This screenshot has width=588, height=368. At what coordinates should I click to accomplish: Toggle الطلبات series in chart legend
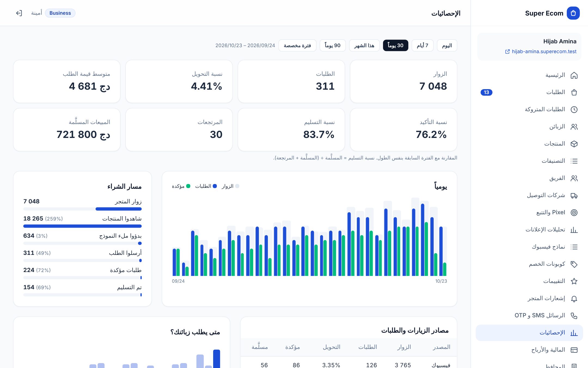point(206,186)
